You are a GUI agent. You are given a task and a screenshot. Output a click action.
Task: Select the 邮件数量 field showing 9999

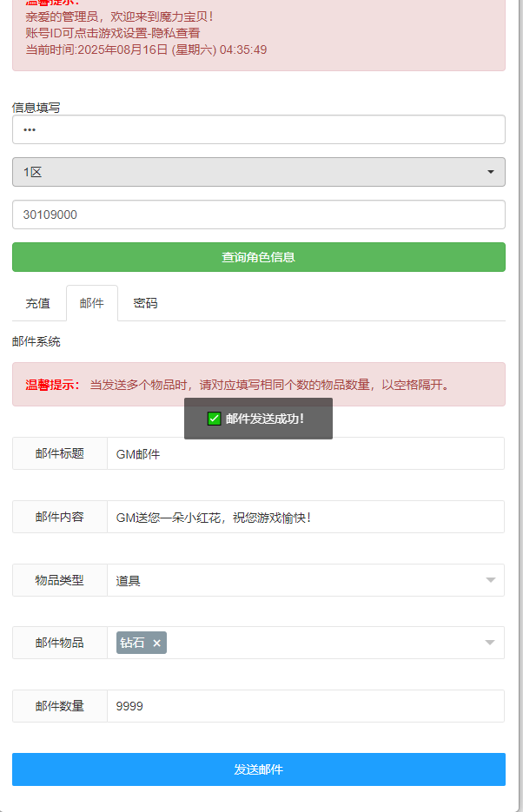pos(304,706)
